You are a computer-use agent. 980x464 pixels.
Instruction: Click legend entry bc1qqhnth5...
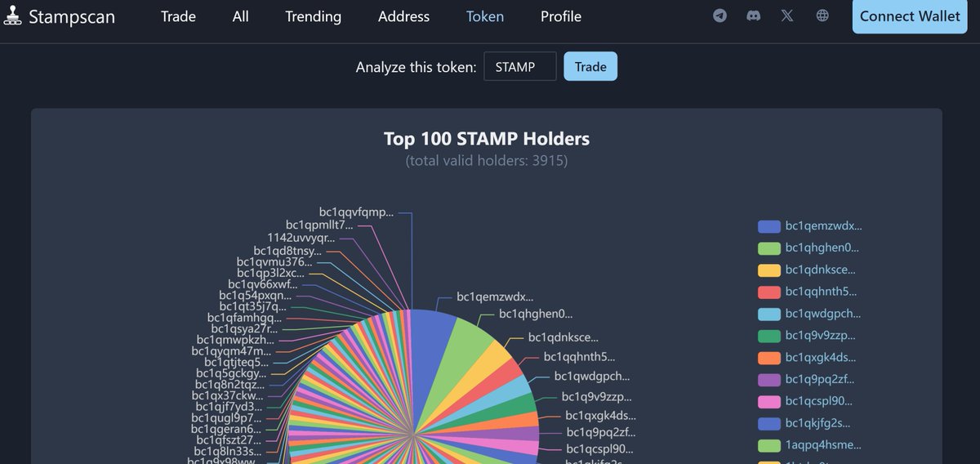(x=809, y=292)
